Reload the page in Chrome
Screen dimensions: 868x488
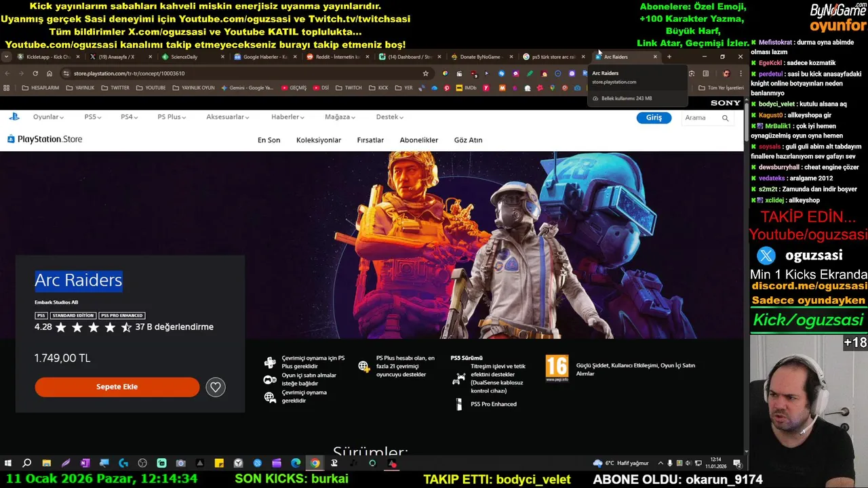[x=35, y=73]
